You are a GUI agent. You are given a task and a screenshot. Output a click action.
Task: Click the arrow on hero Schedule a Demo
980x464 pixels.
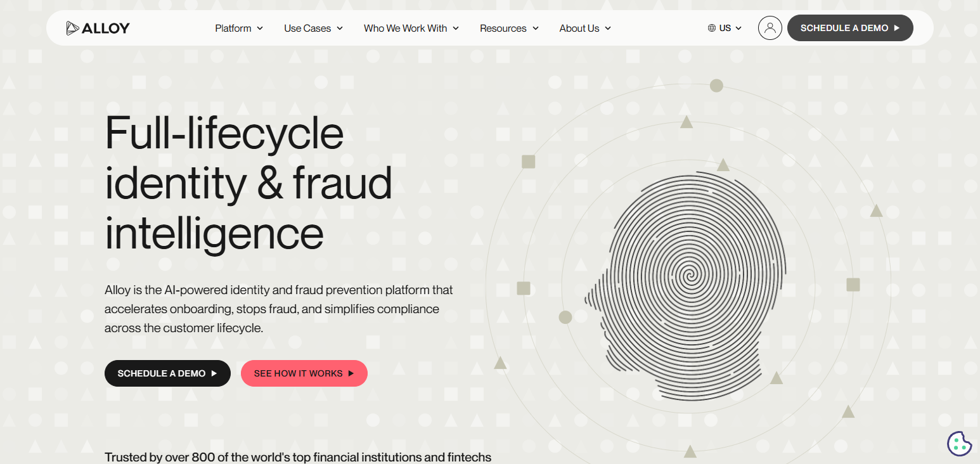coord(214,373)
